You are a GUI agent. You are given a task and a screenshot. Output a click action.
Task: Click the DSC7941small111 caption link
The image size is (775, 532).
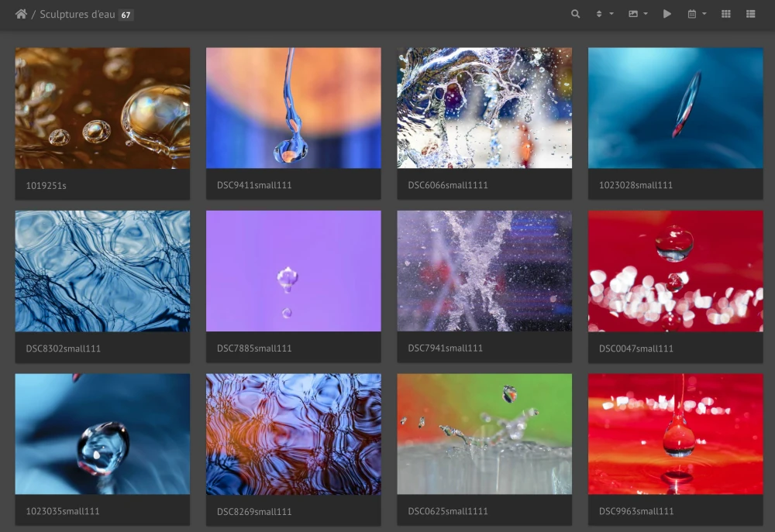click(x=445, y=348)
